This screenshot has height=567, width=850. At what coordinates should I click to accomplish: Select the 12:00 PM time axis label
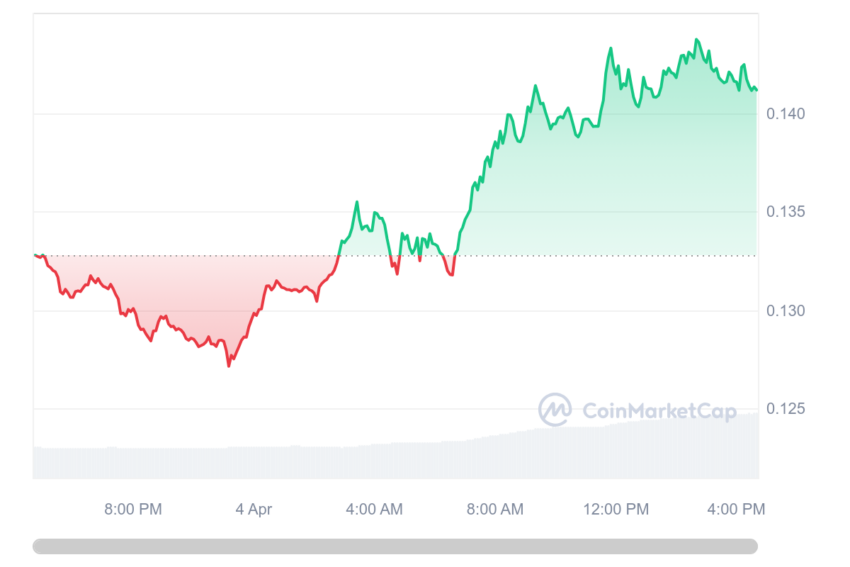click(x=616, y=510)
